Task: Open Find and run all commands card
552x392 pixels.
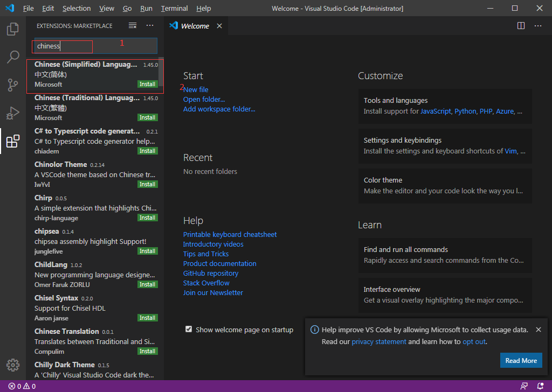Action: click(x=445, y=255)
